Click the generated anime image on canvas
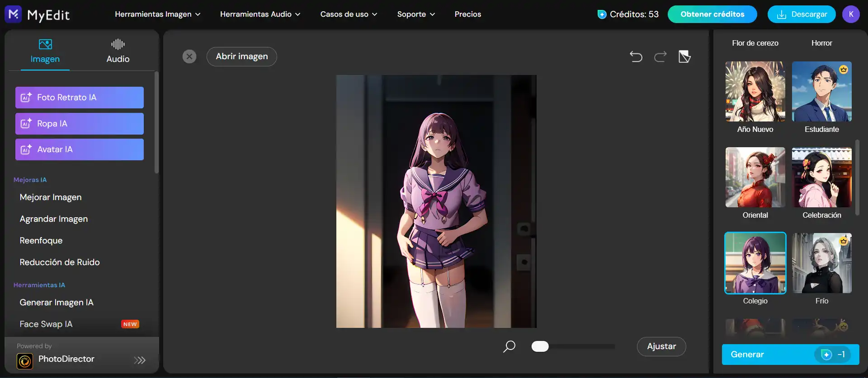 436,201
